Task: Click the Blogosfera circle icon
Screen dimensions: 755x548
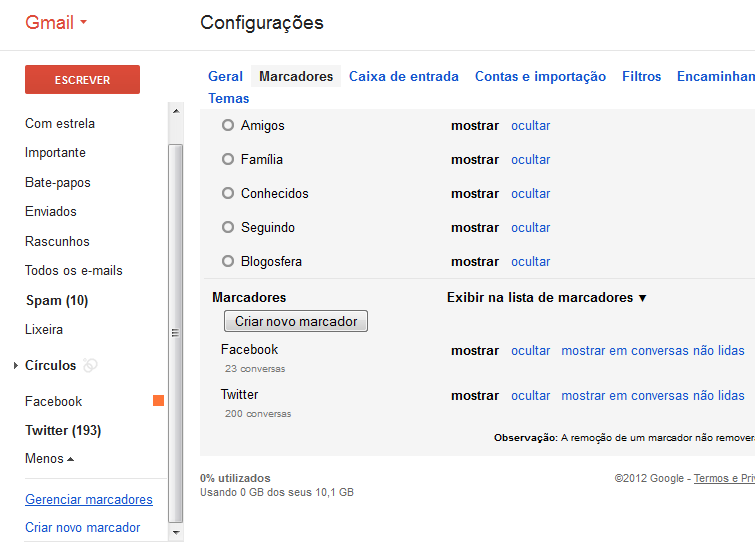Action: [228, 261]
